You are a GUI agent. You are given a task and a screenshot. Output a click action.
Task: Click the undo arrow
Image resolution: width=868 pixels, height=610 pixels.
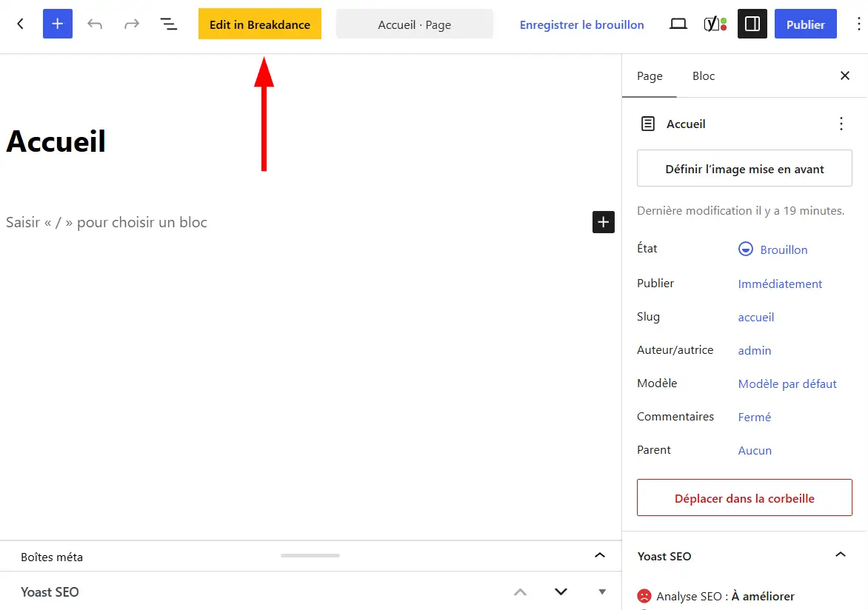point(95,24)
